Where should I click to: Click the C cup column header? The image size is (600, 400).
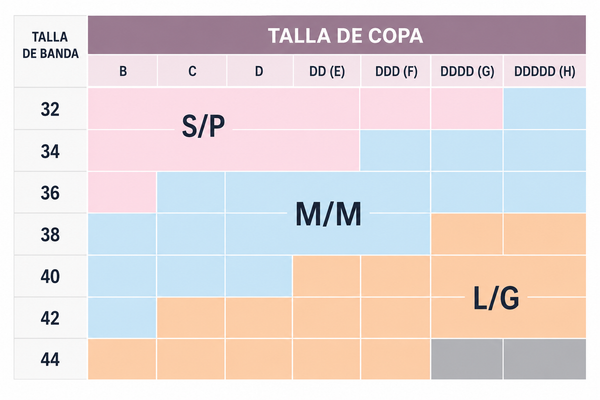(192, 71)
